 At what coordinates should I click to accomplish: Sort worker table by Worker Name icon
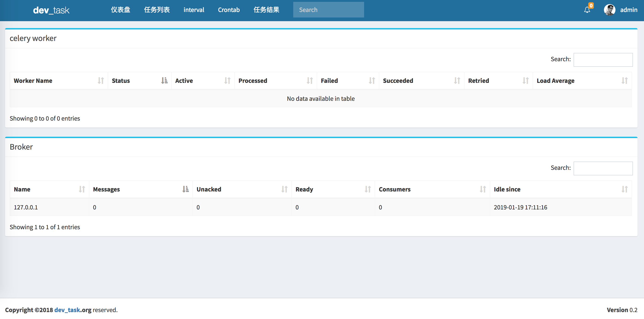pos(101,81)
